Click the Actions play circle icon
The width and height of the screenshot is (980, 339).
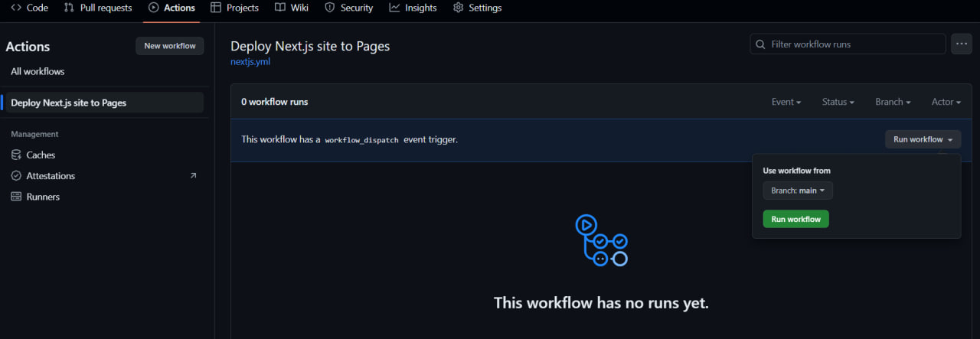154,8
